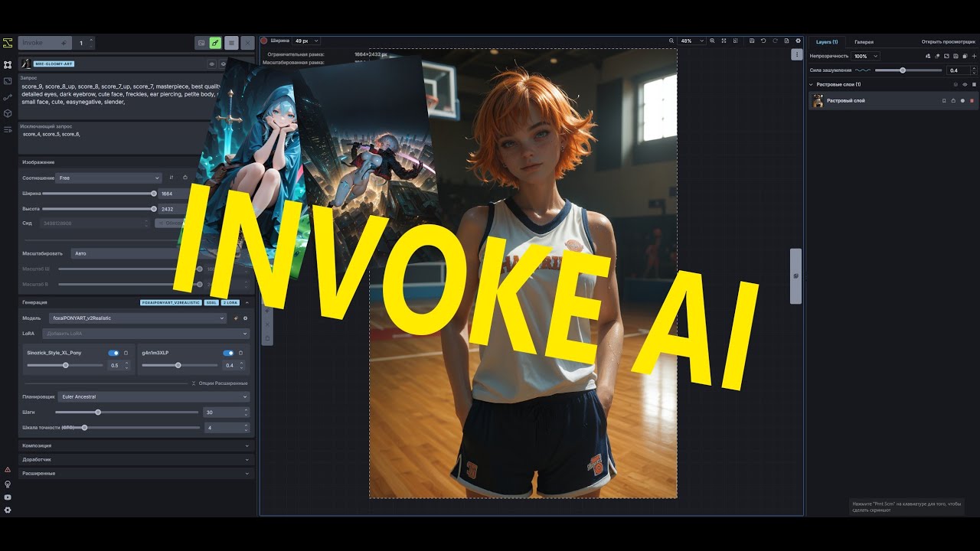Click the lightbulb tips icon

point(8,484)
